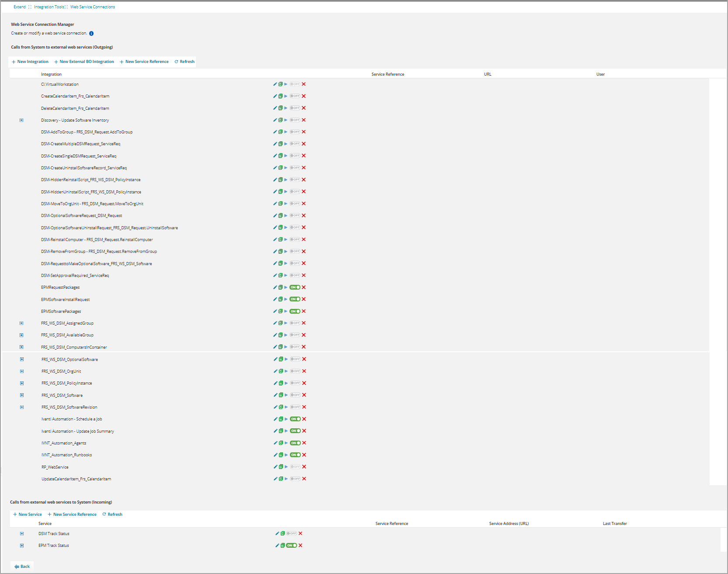The image size is (728, 574).
Task: Sort by the Integration column header
Action: [x=51, y=74]
